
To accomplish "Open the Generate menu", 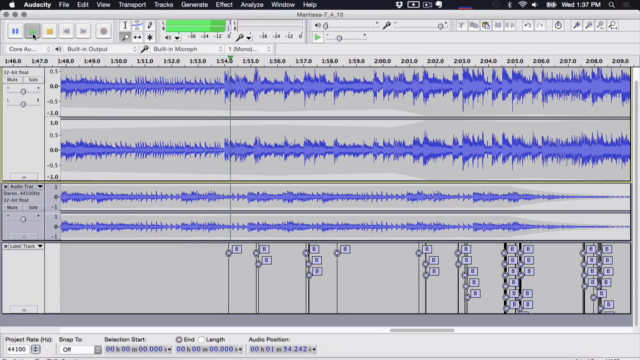I will click(194, 4).
